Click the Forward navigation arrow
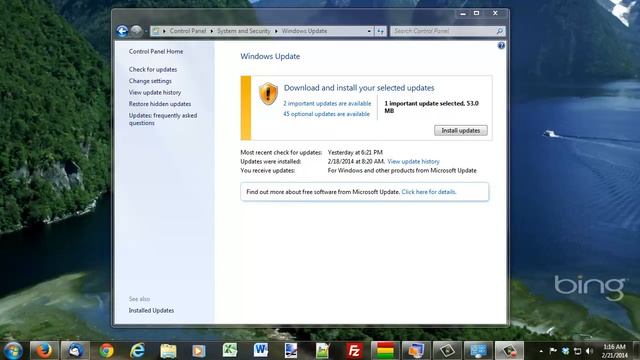Image resolution: width=640 pixels, height=360 pixels. (x=137, y=31)
